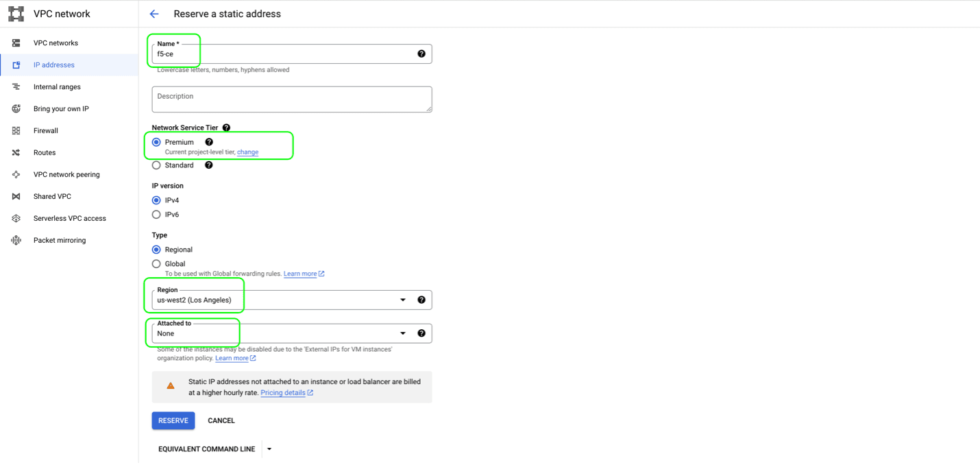980x465 pixels.
Task: Click the help icon next to Premium
Action: tap(209, 142)
